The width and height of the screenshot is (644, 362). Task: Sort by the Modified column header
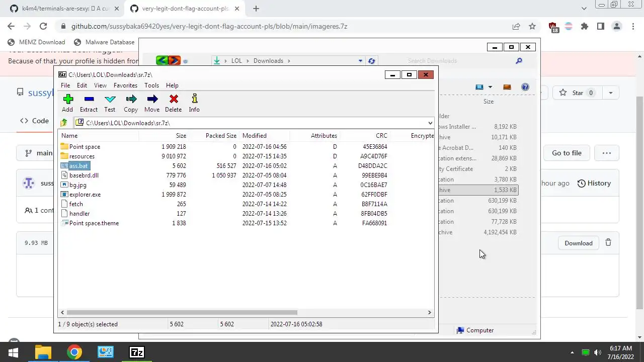(264, 136)
